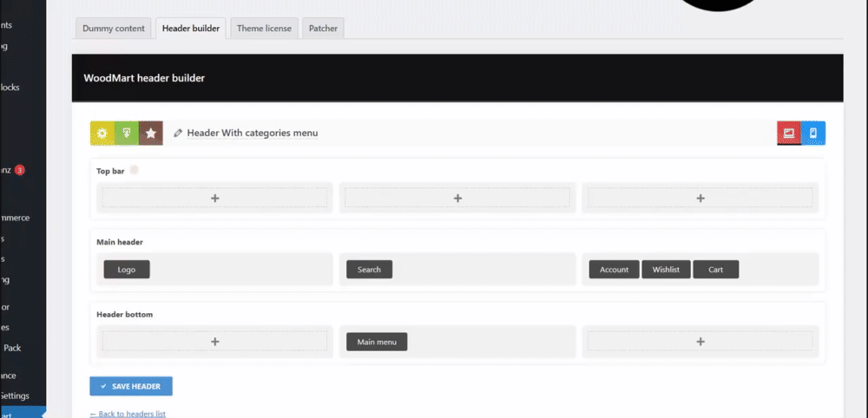Click the brown star default-header icon
The width and height of the screenshot is (868, 418).
point(150,134)
